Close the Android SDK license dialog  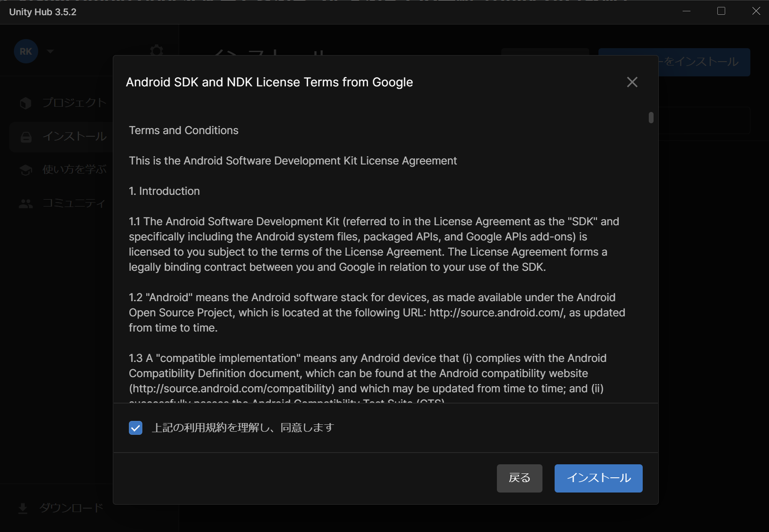tap(632, 82)
